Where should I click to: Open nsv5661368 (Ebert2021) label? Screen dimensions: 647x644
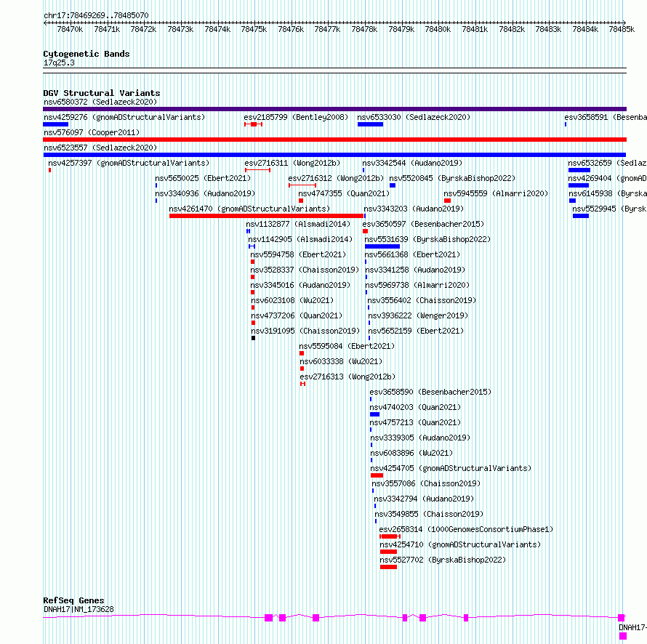[x=412, y=254]
